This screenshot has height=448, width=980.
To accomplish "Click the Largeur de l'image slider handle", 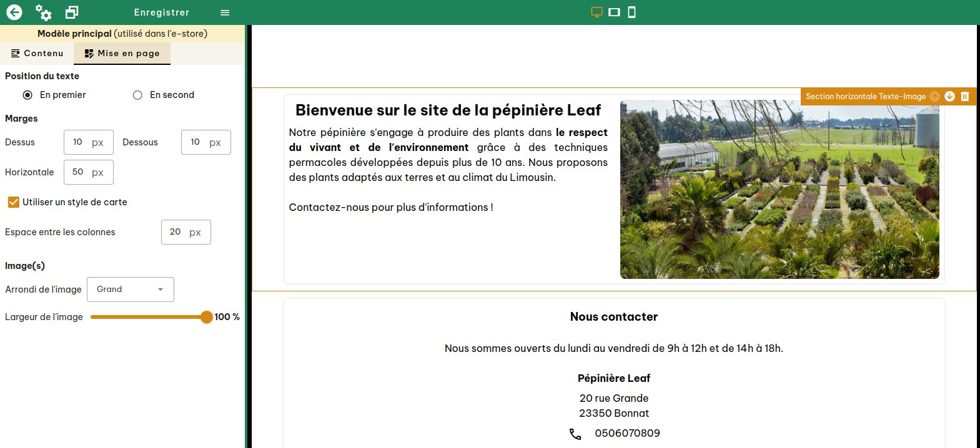I will click(207, 317).
